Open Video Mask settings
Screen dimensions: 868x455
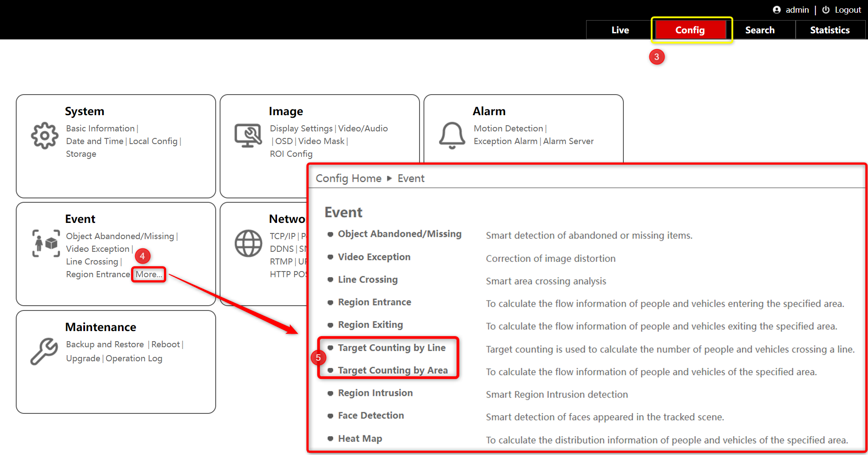[x=321, y=141]
